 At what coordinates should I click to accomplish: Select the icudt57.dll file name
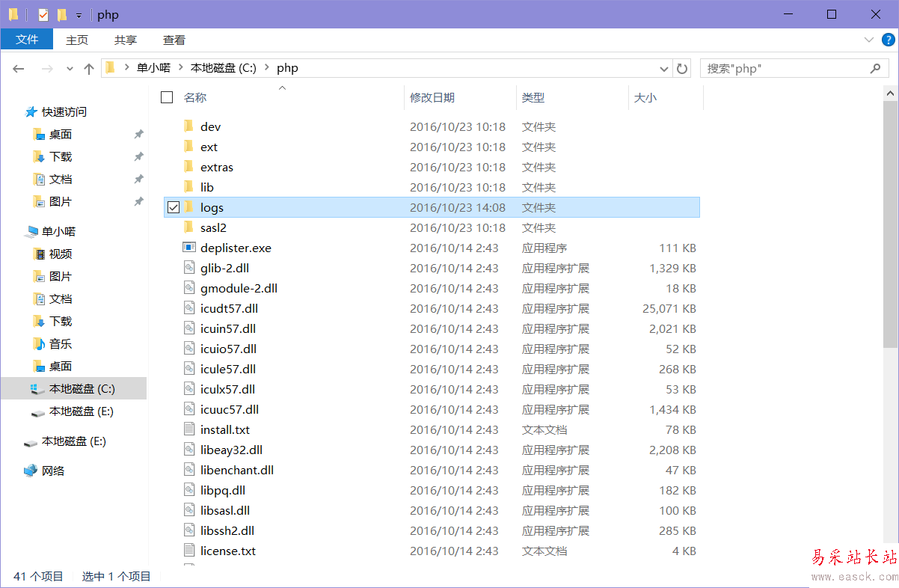pos(229,308)
